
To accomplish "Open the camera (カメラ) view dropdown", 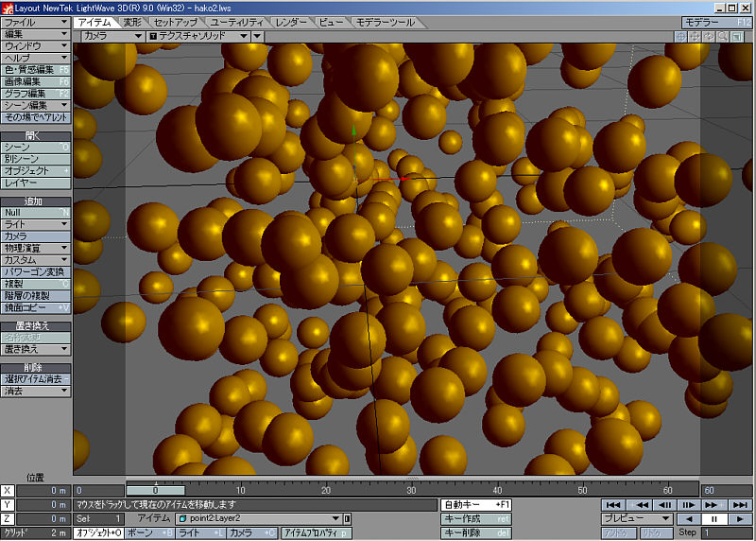I will pos(110,36).
